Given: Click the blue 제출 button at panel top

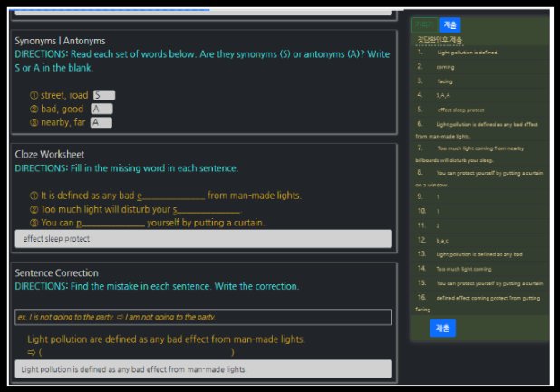Looking at the screenshot, I should [450, 25].
